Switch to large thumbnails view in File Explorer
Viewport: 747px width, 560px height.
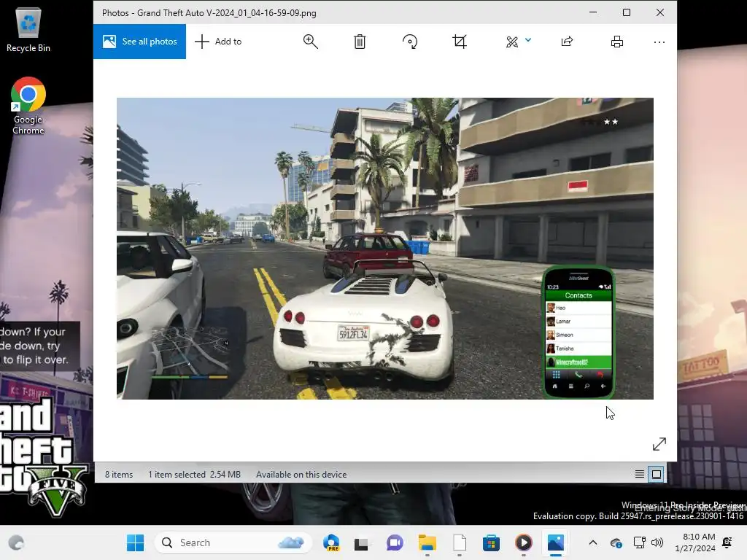tap(657, 474)
